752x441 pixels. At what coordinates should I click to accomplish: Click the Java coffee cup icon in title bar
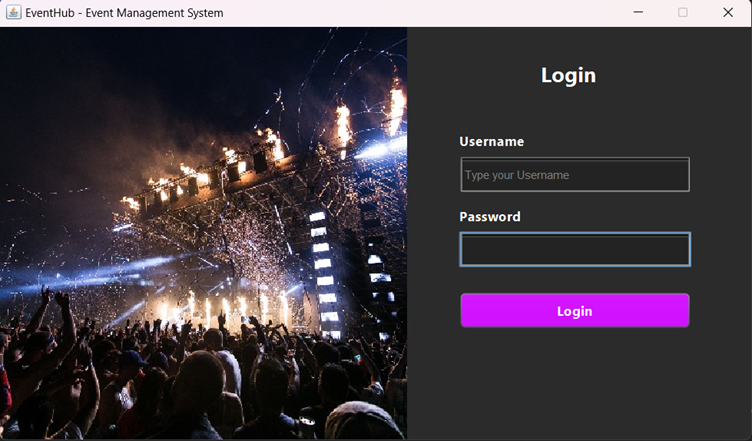click(x=13, y=12)
